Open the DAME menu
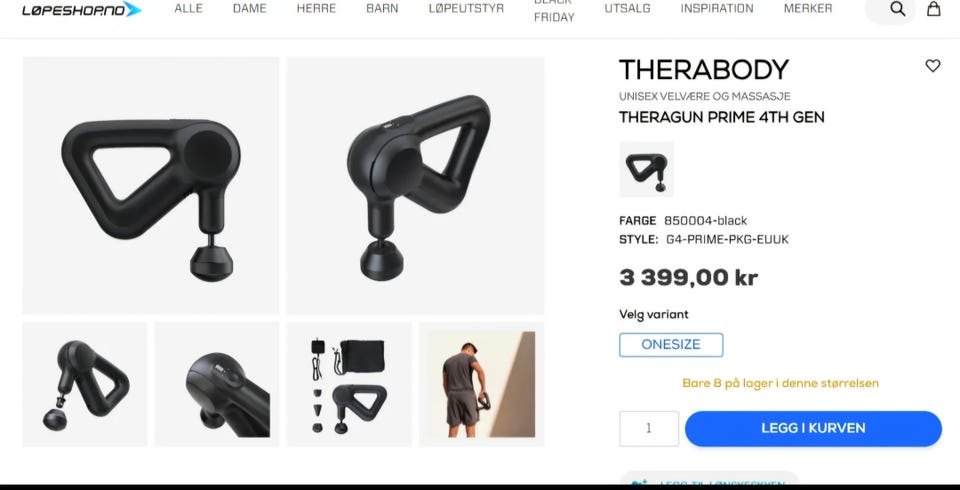The height and width of the screenshot is (490, 960). click(250, 9)
